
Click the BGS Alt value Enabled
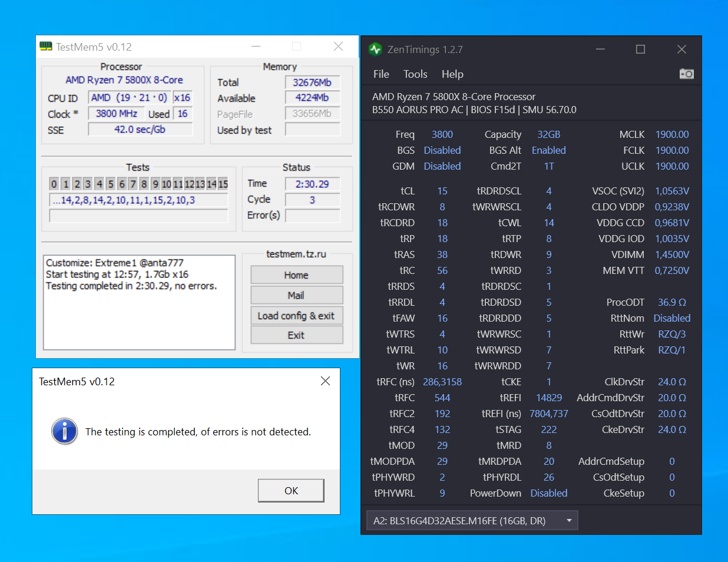(549, 150)
